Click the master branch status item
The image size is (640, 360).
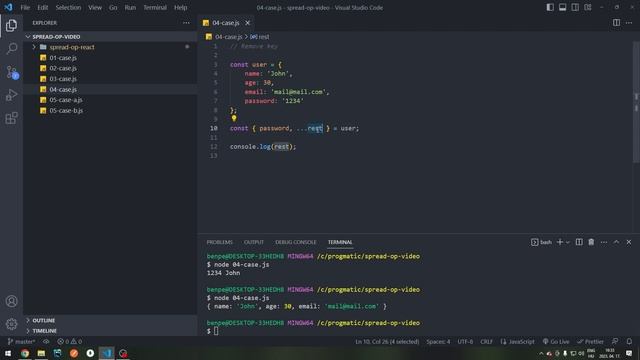(x=21, y=342)
